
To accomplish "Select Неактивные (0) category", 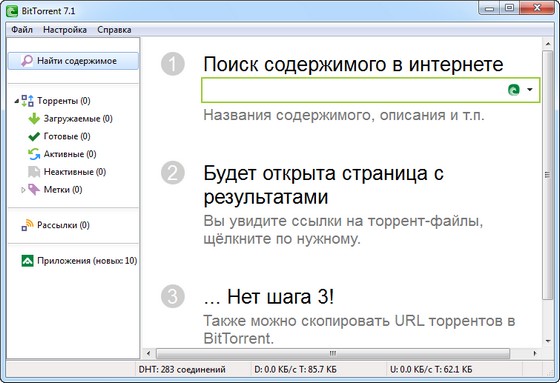I will (75, 172).
